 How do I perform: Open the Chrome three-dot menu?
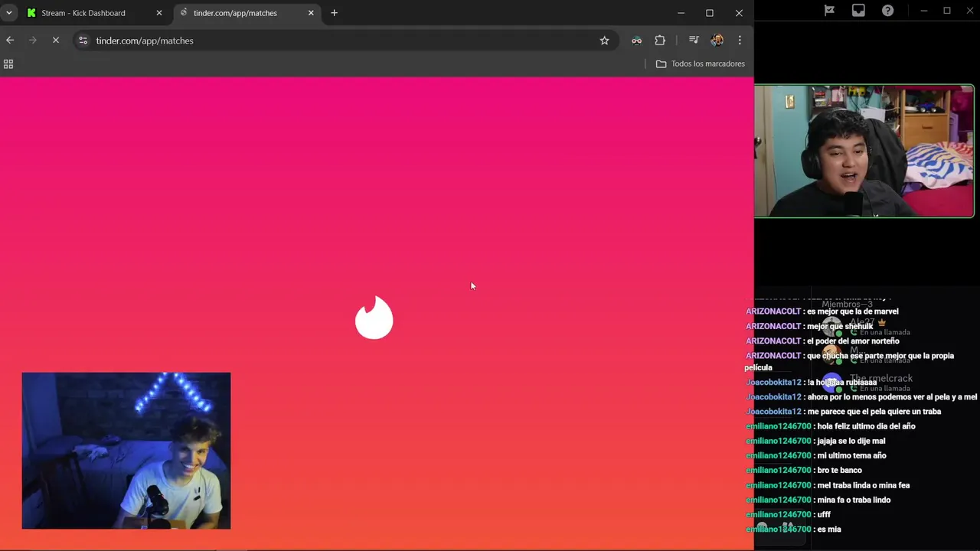(740, 41)
